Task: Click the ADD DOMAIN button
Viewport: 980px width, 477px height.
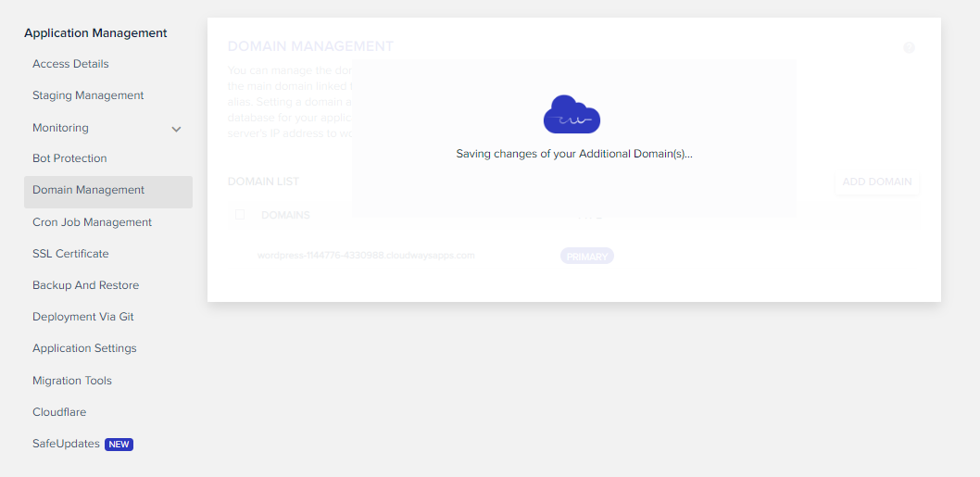Action: point(877,182)
